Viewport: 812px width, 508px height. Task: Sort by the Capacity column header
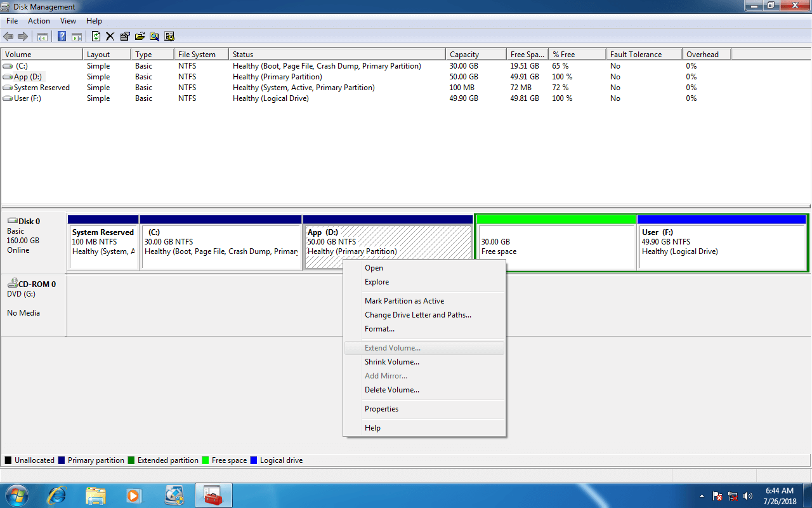(x=476, y=55)
